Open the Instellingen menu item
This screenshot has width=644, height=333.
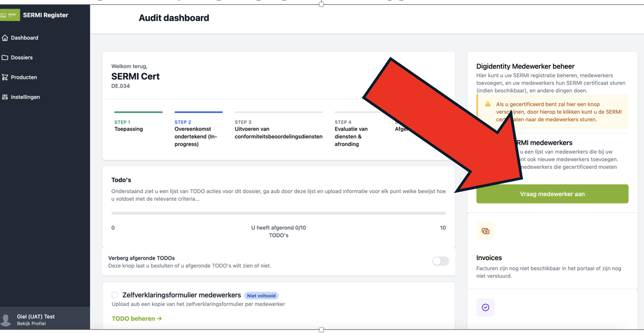(x=25, y=97)
